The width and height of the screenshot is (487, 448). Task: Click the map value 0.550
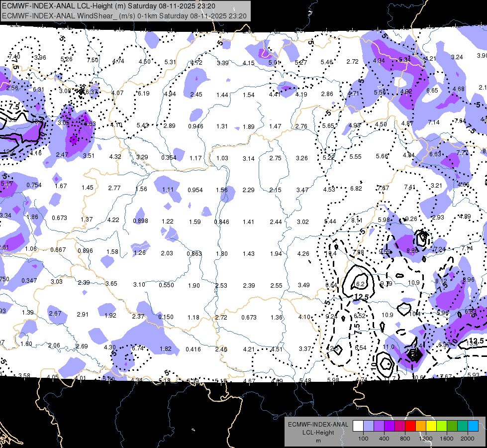[x=166, y=285]
